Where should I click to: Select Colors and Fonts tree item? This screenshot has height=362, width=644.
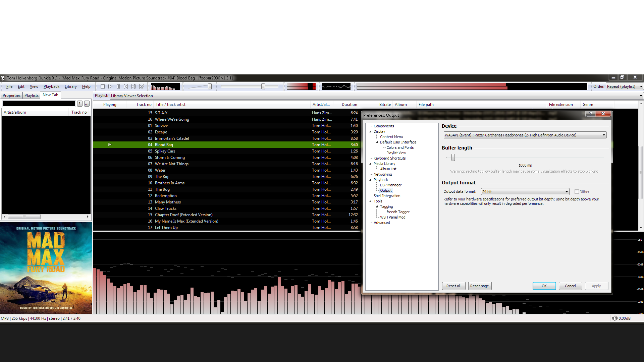tap(400, 147)
